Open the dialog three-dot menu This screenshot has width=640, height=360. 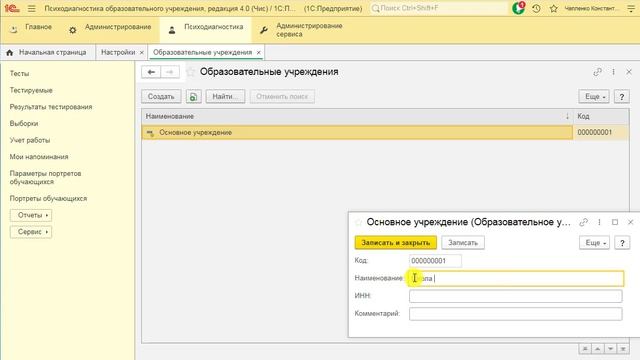(599, 222)
